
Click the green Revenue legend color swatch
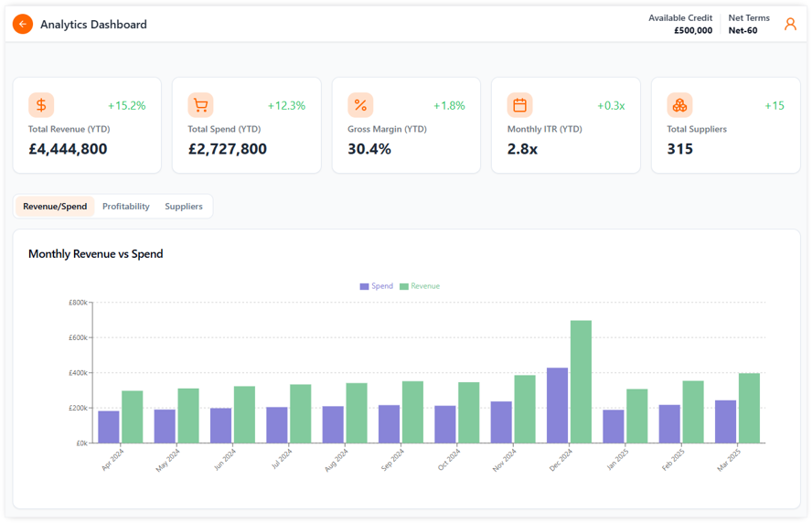click(x=404, y=287)
